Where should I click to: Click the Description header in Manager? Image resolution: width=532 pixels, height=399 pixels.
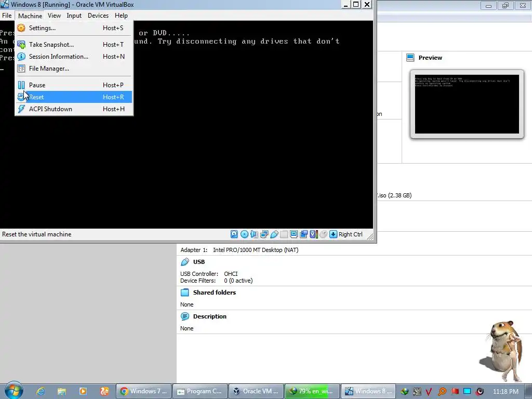(x=210, y=316)
